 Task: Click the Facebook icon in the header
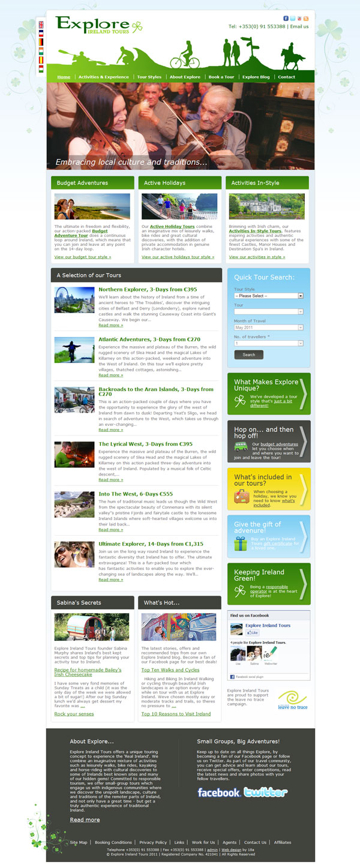click(x=286, y=19)
